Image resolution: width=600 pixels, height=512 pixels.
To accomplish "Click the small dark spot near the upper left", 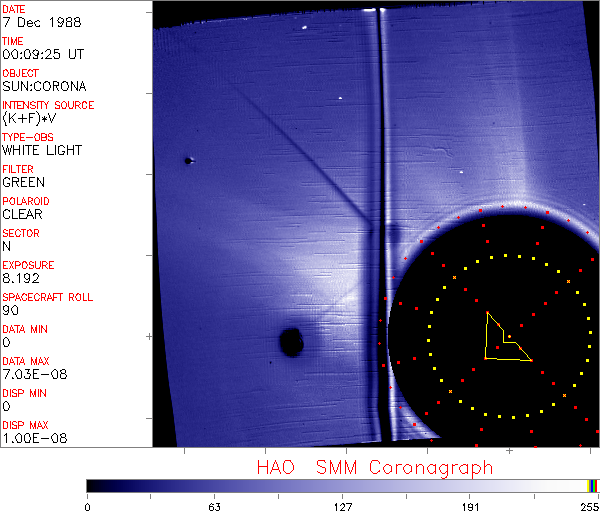I will [x=188, y=160].
